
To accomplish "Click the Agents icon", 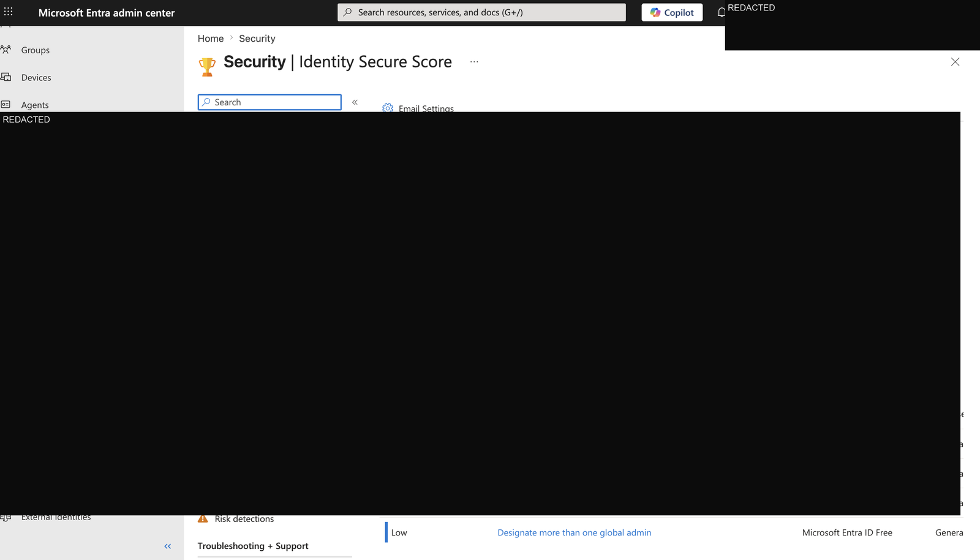I will [x=6, y=105].
